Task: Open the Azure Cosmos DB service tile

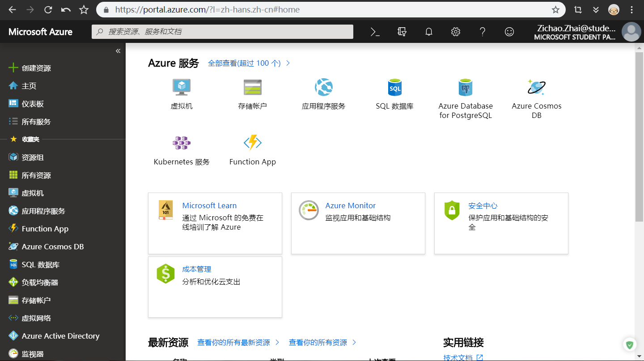Action: coord(536,98)
